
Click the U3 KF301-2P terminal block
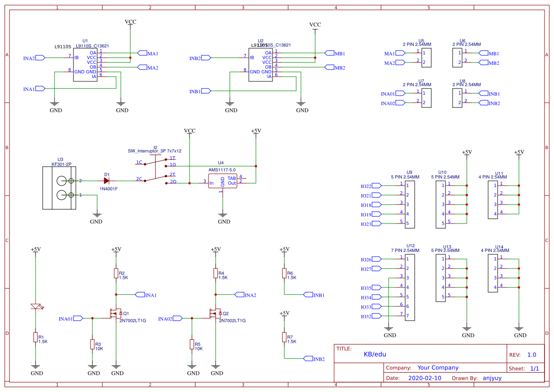click(59, 188)
